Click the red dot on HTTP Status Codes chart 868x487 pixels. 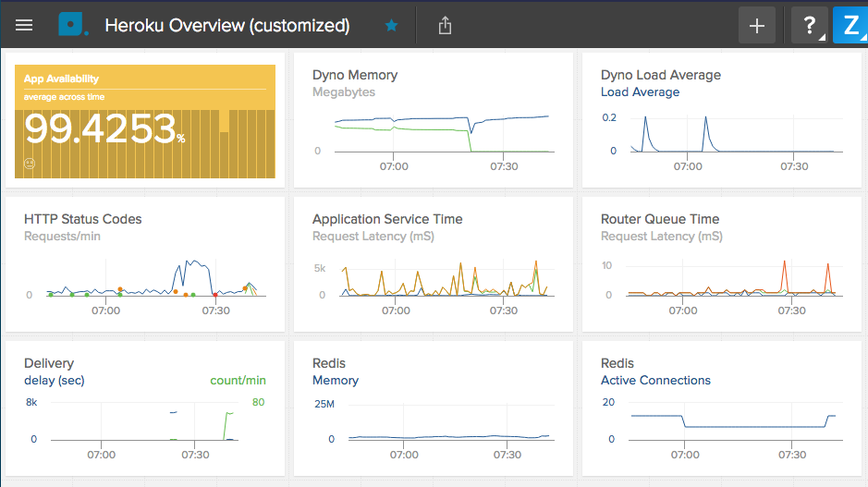215,296
